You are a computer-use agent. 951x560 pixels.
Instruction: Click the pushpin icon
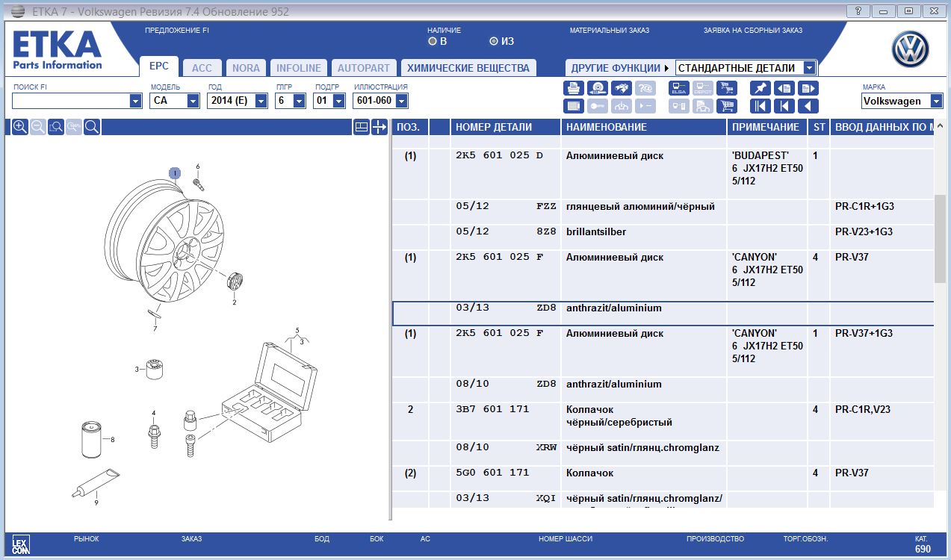[x=761, y=88]
